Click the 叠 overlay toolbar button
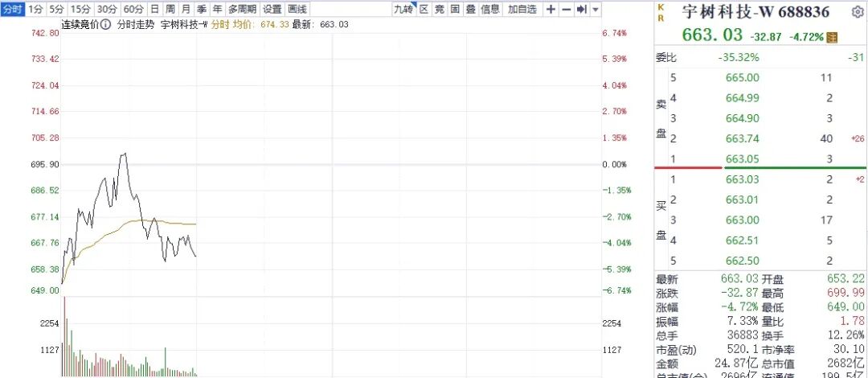This screenshot has height=378, width=868. [470, 9]
